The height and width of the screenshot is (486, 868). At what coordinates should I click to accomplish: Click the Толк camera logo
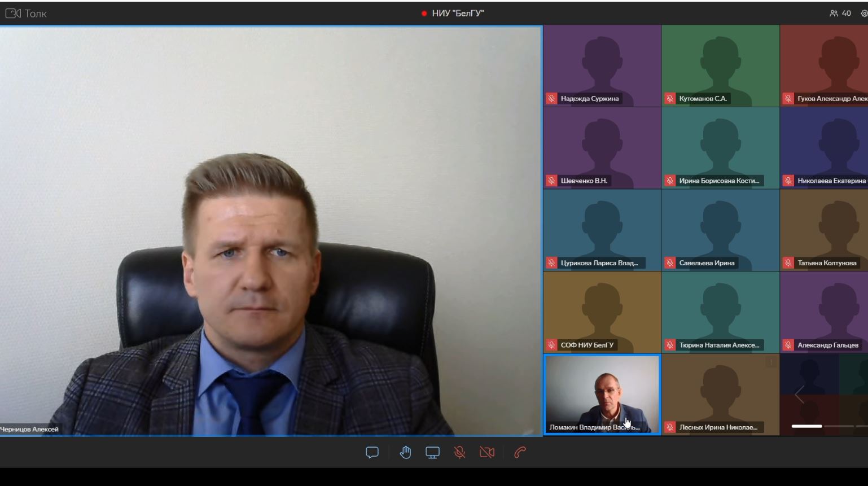coord(13,13)
